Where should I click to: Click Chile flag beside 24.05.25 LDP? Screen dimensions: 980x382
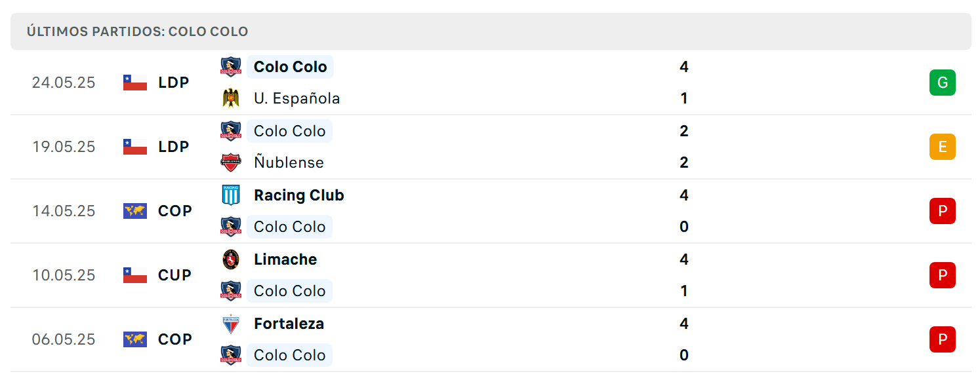[x=135, y=83]
